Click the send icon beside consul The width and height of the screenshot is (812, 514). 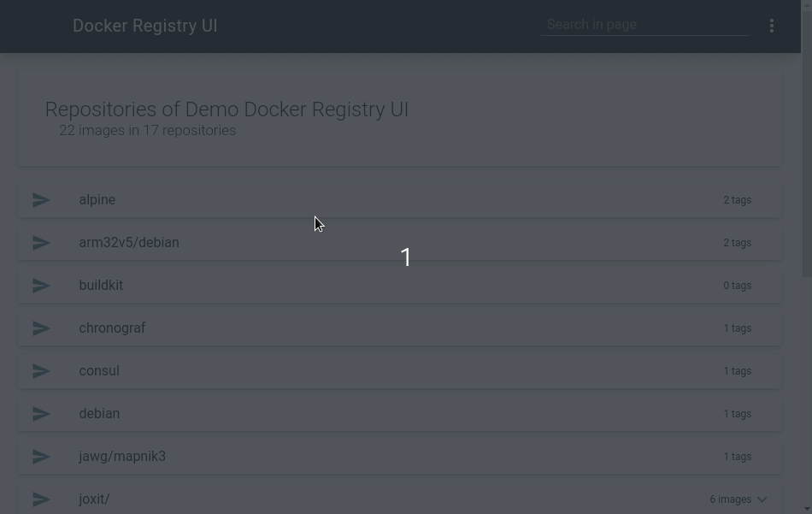(41, 371)
